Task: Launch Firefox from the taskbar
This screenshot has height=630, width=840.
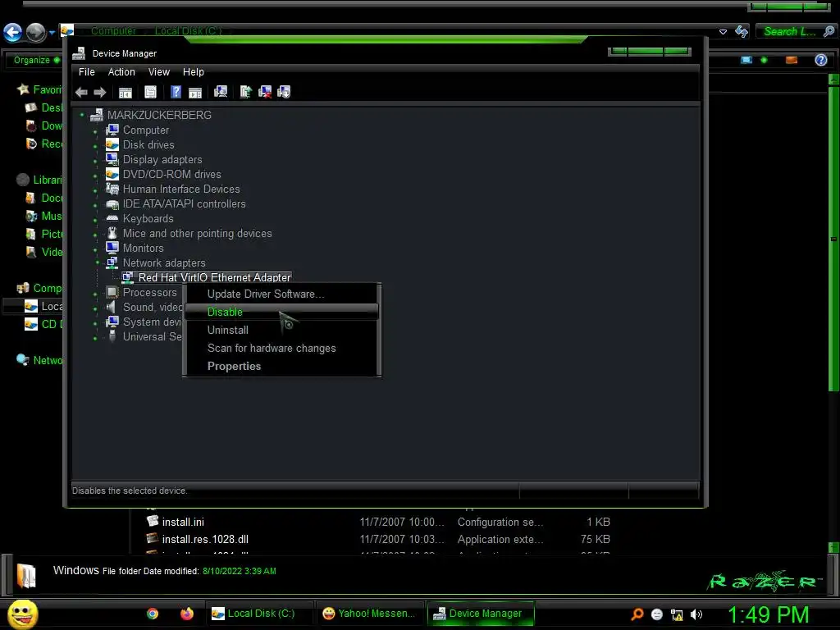Action: [x=186, y=614]
